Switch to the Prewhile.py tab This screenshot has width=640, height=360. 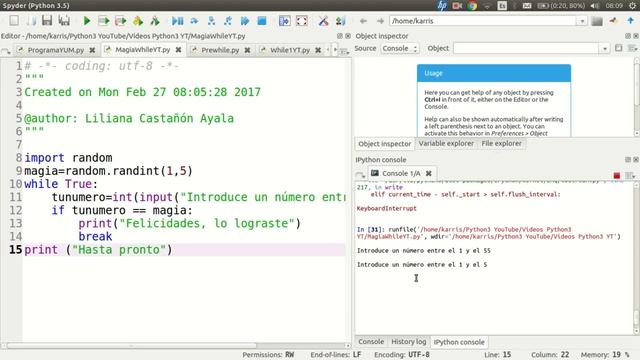220,50
